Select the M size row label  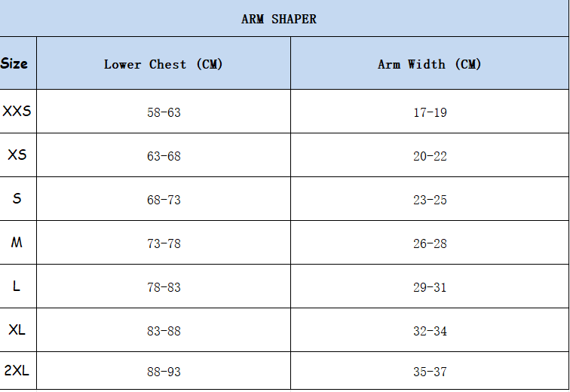[x=18, y=242]
